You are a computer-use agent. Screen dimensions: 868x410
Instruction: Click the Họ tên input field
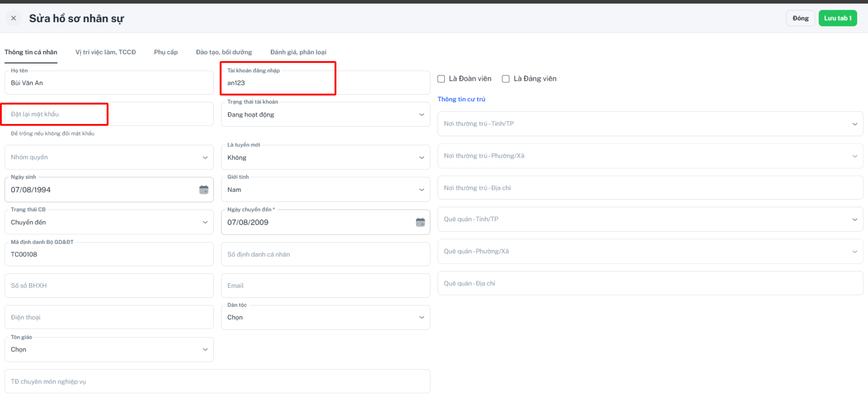click(x=109, y=83)
